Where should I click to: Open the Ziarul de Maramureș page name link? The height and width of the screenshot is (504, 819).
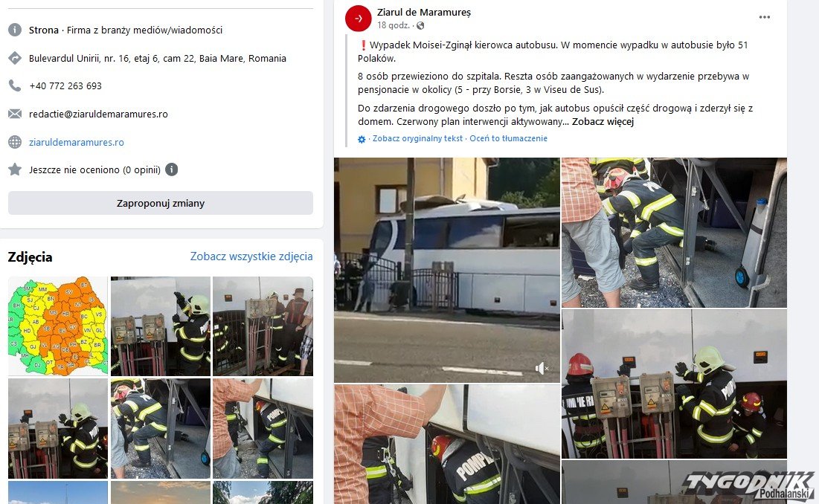point(423,12)
